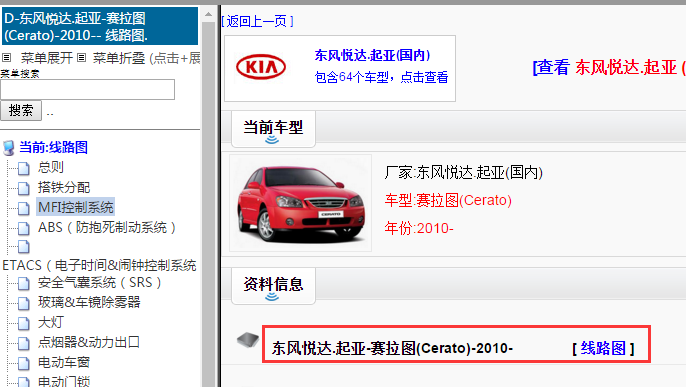Viewport: 686px width, 387px height.
Task: Click the red Cerato car thumbnail
Action: click(301, 203)
